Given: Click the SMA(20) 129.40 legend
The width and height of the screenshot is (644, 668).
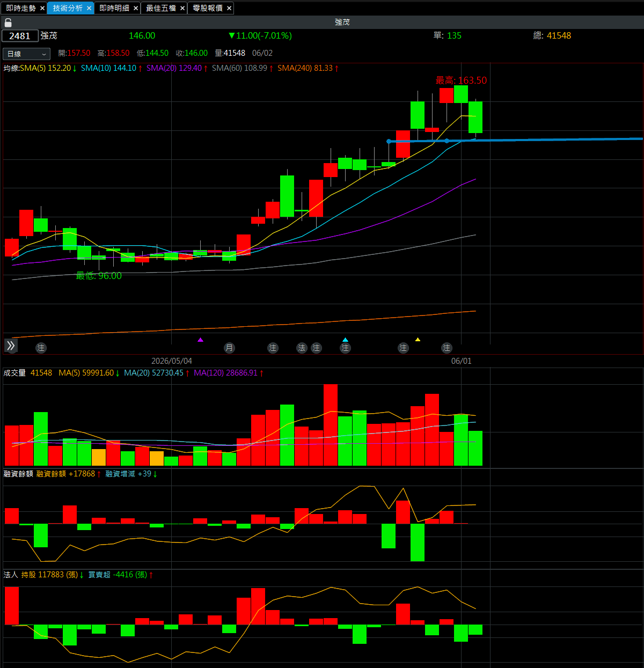Looking at the screenshot, I should pyautogui.click(x=177, y=68).
